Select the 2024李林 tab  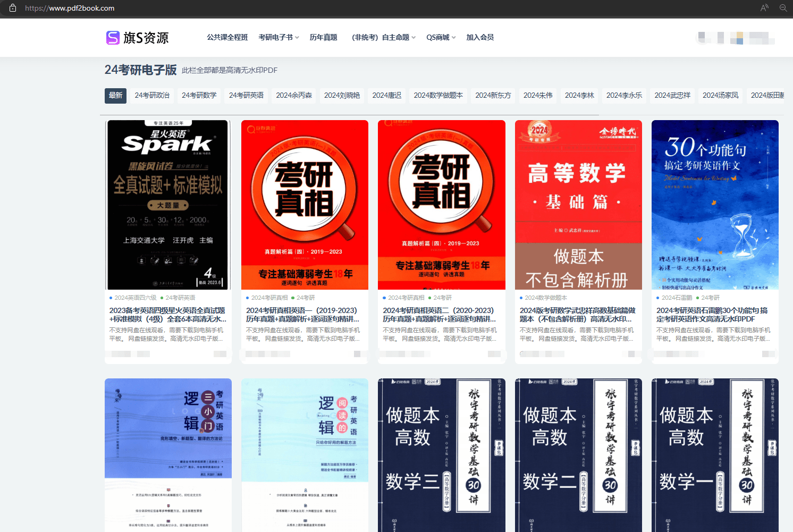(x=579, y=96)
